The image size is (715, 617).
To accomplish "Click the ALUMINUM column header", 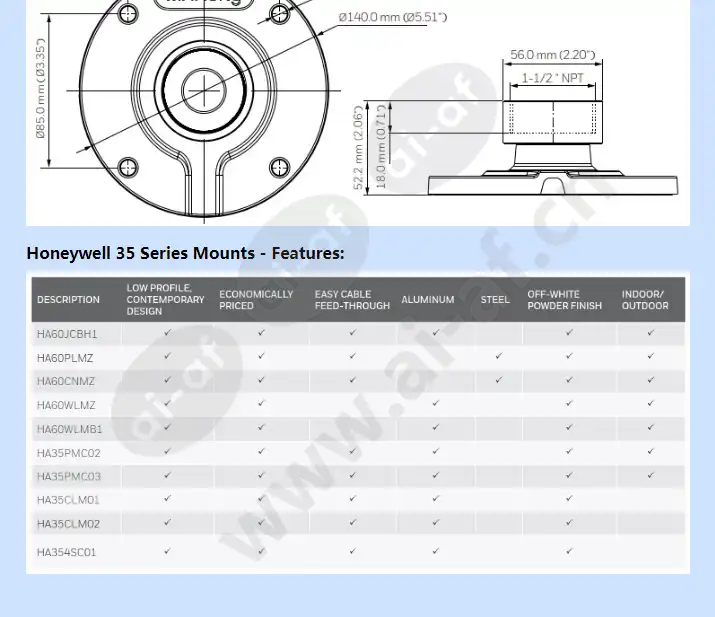I will [x=428, y=300].
